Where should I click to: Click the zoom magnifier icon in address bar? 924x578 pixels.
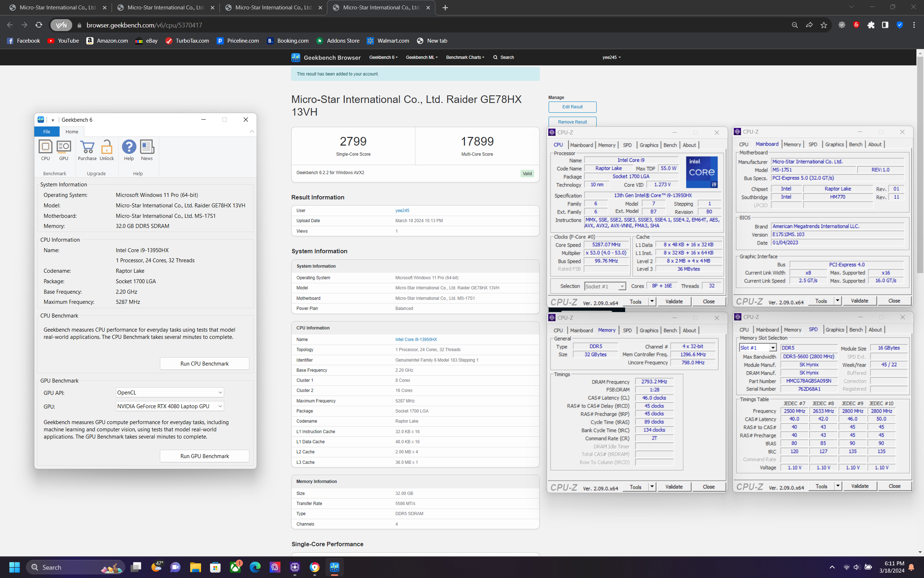pos(794,25)
